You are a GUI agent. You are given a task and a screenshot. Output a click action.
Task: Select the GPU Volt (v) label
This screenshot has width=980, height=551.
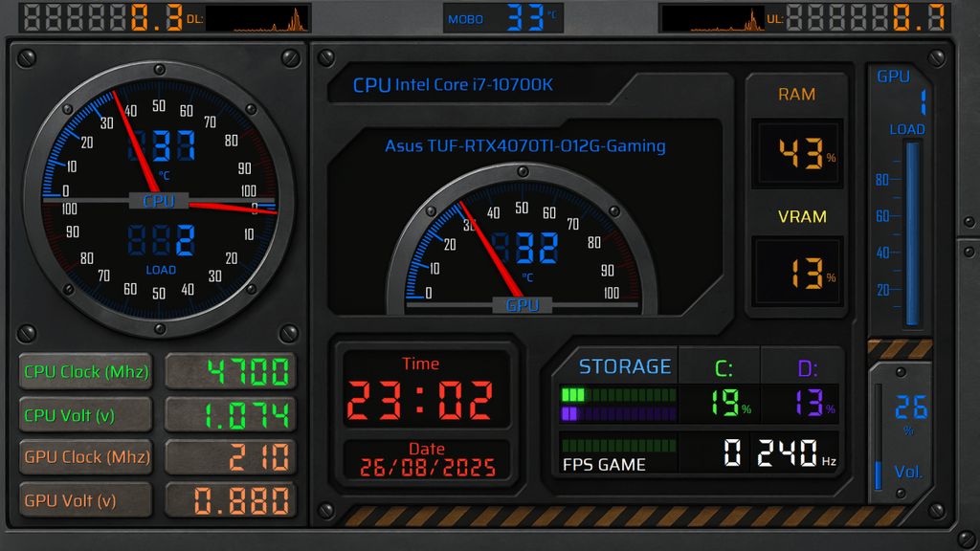pyautogui.click(x=87, y=499)
